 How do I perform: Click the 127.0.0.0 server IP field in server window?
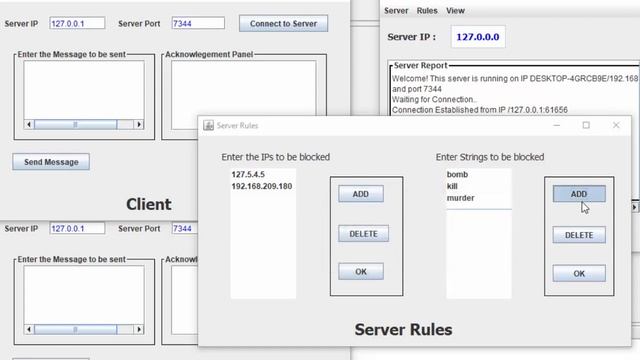click(x=478, y=37)
